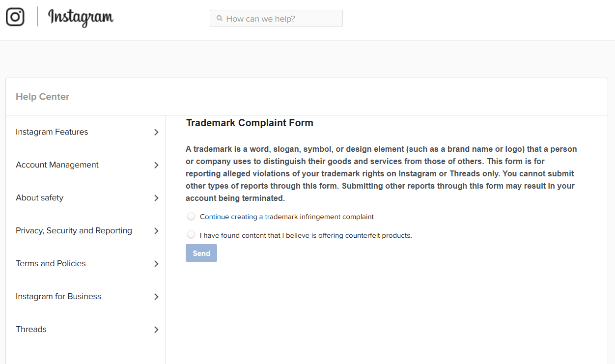The image size is (615, 364).
Task: Click the 'Continue creating a trademark infringement complaint' label
Action: 287,217
